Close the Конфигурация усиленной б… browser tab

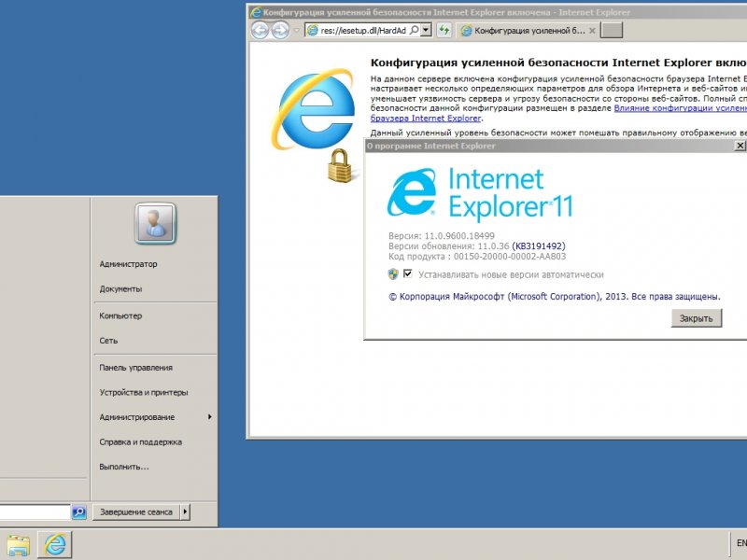[x=592, y=31]
